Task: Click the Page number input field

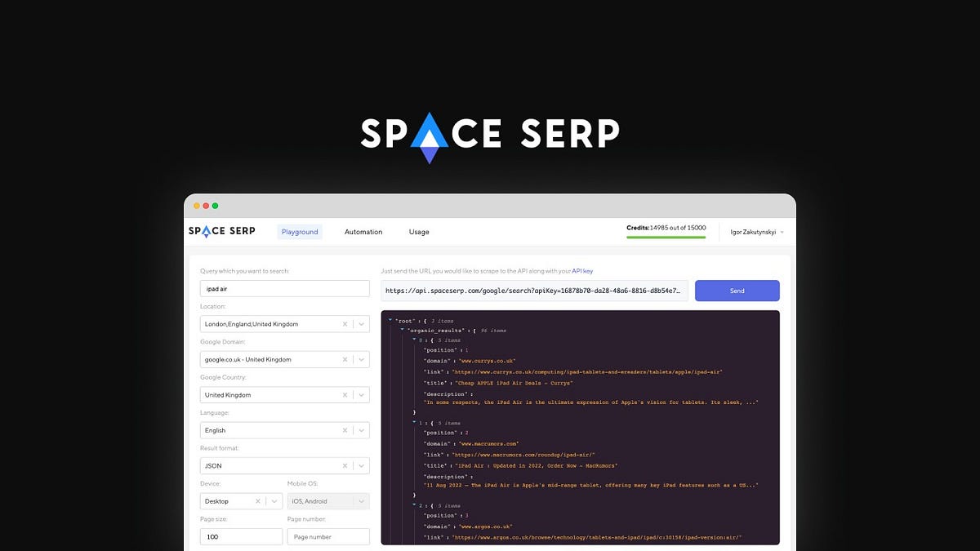Action: coord(328,536)
